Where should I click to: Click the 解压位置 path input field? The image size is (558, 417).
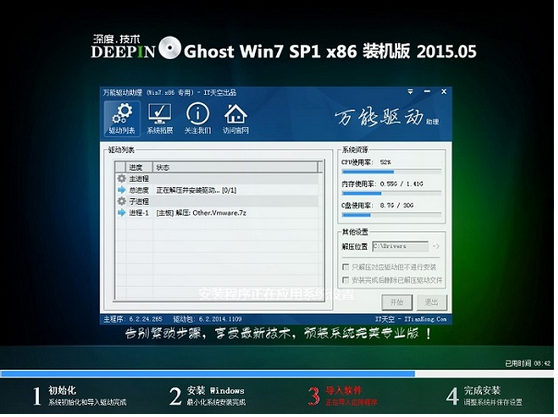pos(400,246)
